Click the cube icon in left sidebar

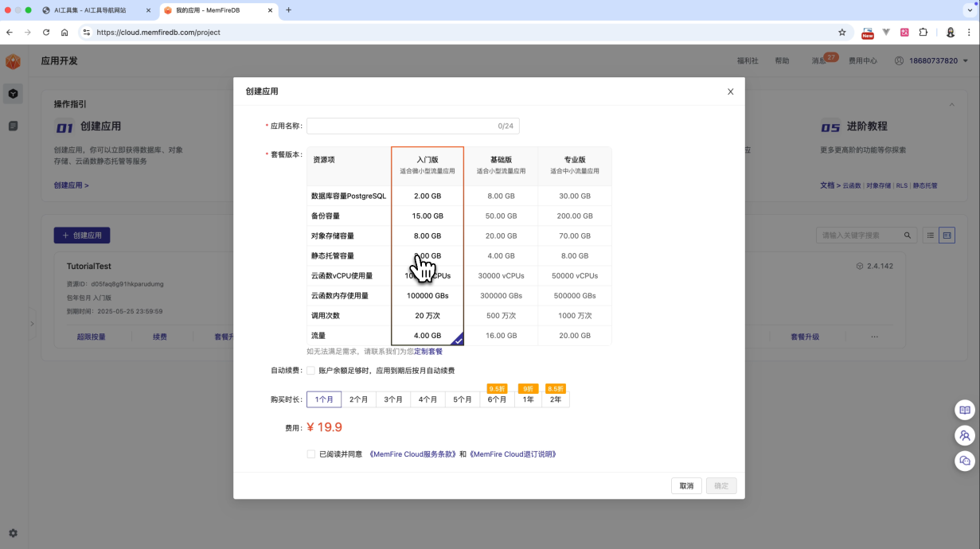tap(13, 94)
